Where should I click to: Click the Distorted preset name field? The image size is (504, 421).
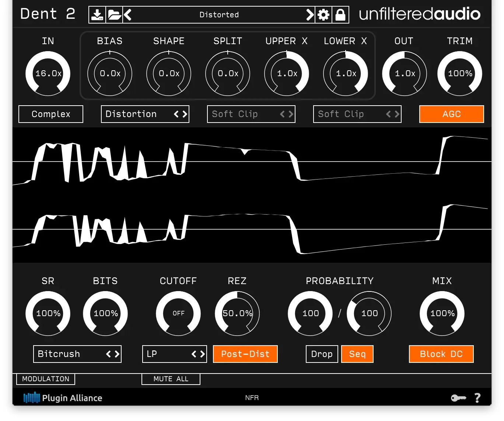tap(219, 14)
